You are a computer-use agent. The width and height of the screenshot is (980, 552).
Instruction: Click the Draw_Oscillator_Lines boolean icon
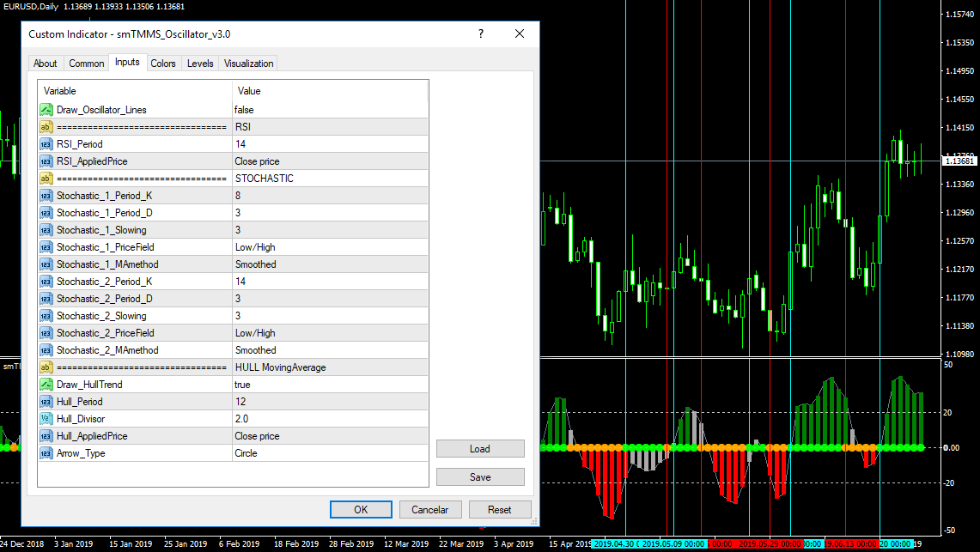[x=46, y=110]
